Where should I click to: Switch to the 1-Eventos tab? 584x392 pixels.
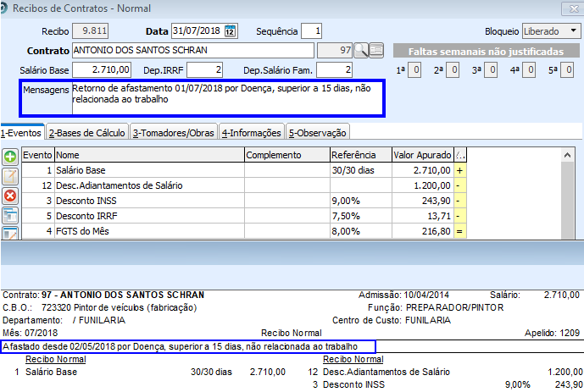pyautogui.click(x=21, y=133)
